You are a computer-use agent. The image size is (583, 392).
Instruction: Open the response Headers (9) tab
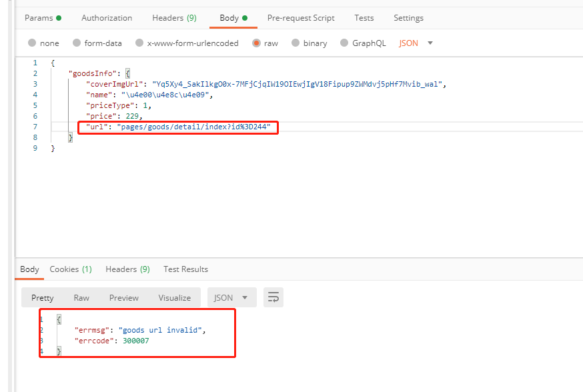[127, 269]
